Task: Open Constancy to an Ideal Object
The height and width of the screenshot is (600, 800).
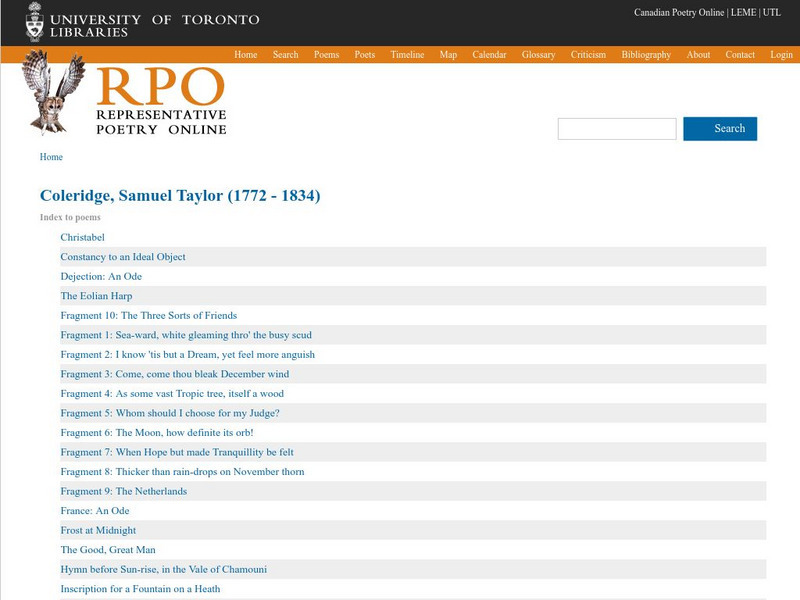Action: 123,257
